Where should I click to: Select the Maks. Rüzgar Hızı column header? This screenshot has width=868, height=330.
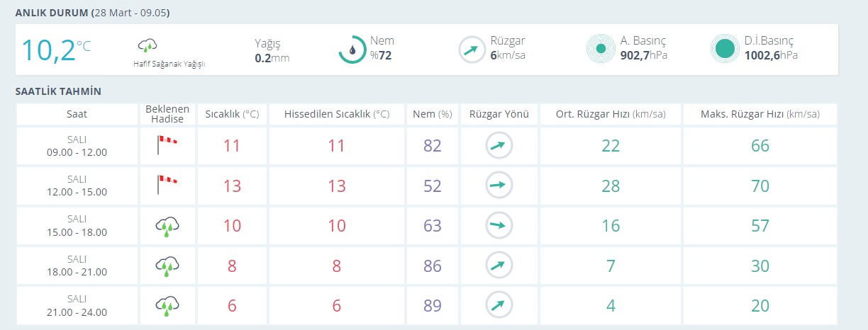(760, 114)
